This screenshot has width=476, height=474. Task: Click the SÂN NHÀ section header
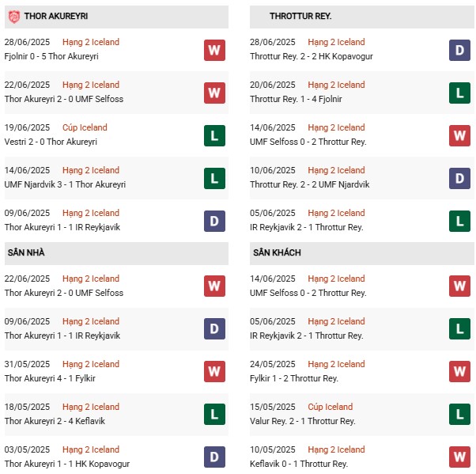click(116, 253)
